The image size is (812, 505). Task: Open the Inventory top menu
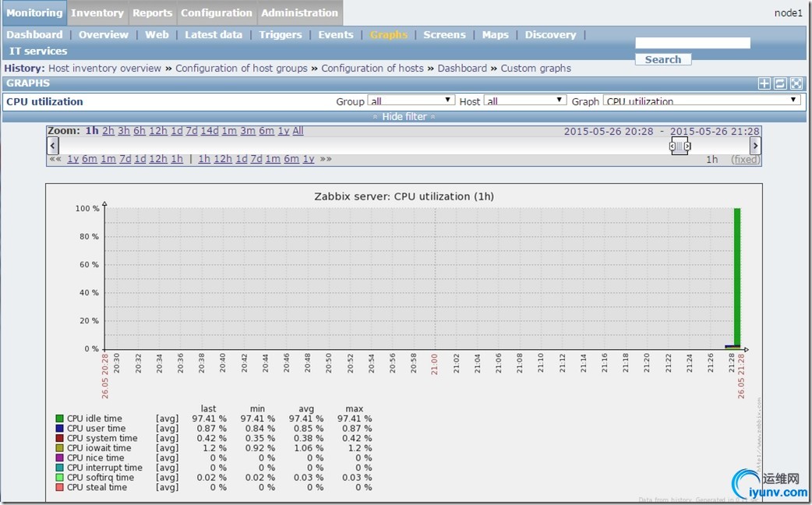(97, 13)
